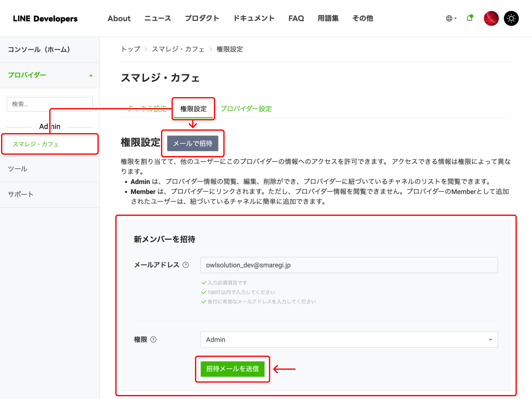The height and width of the screenshot is (399, 532).
Task: Click スマレジ・カフェ in the breadcrumb
Action: click(178, 49)
